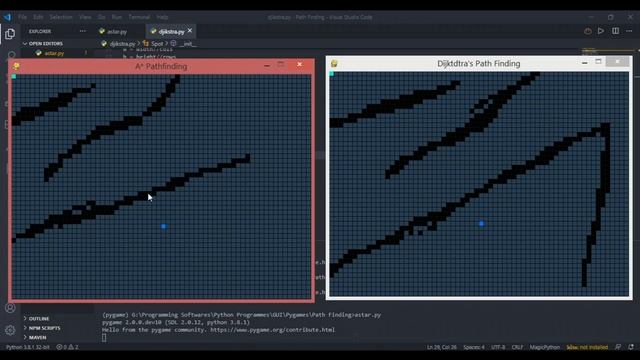Expand the NPM Scripts section

(x=42, y=328)
